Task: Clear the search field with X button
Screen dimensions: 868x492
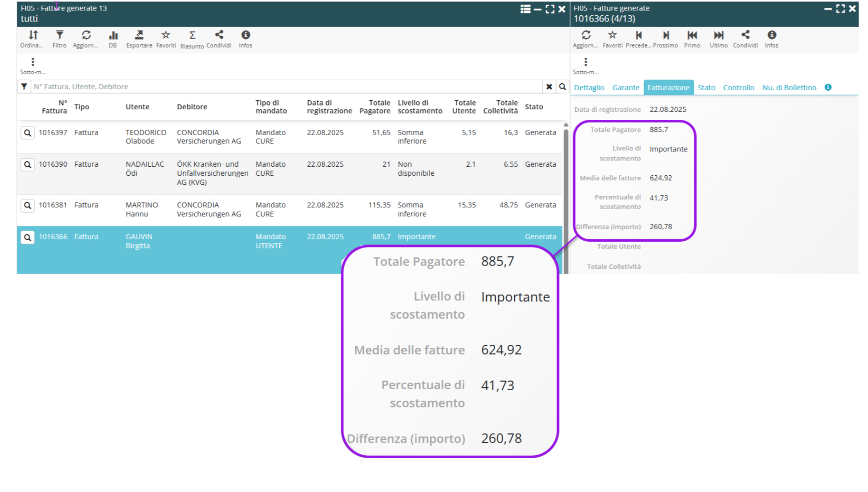Action: click(549, 86)
